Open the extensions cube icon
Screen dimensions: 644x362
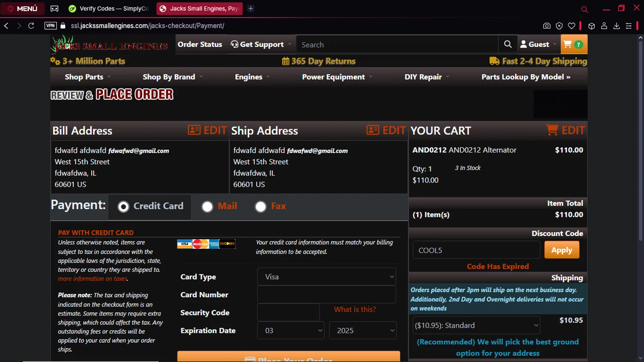point(592,26)
